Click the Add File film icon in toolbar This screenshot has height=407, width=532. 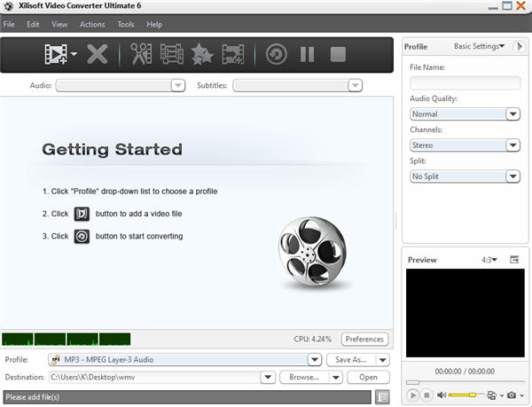(x=57, y=54)
